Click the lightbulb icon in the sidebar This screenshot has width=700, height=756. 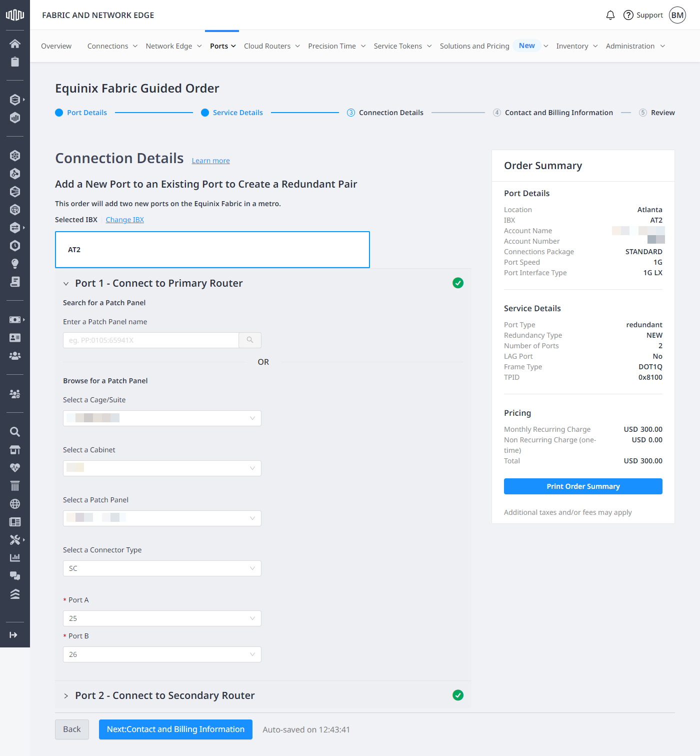click(15, 264)
